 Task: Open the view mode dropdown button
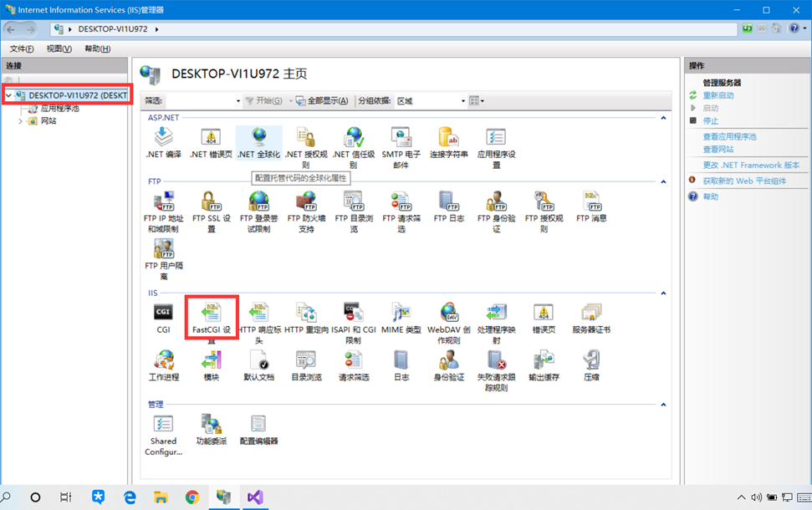click(476, 101)
